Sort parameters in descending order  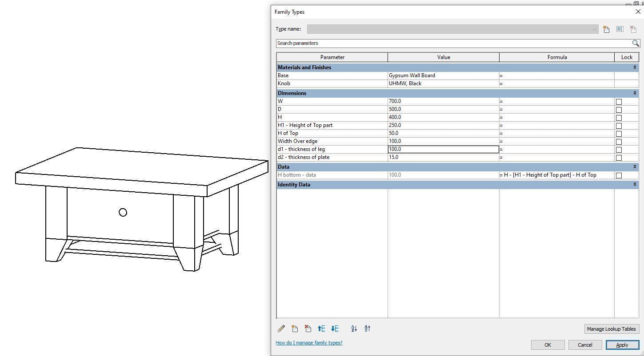(367, 328)
